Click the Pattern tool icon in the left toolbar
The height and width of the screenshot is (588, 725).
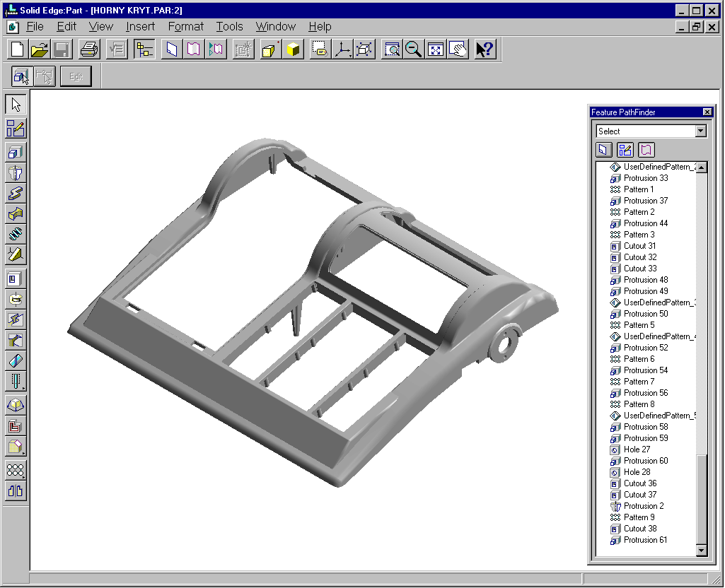tap(16, 471)
